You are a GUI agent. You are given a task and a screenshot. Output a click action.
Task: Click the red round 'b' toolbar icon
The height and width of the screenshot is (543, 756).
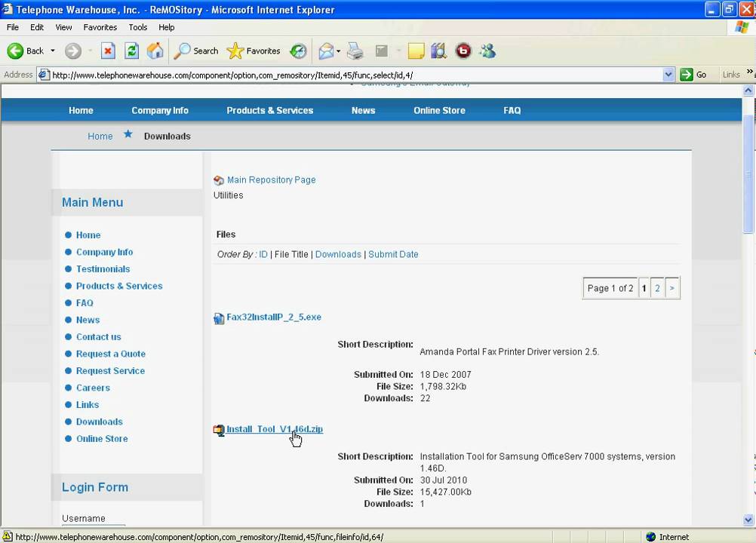click(463, 51)
